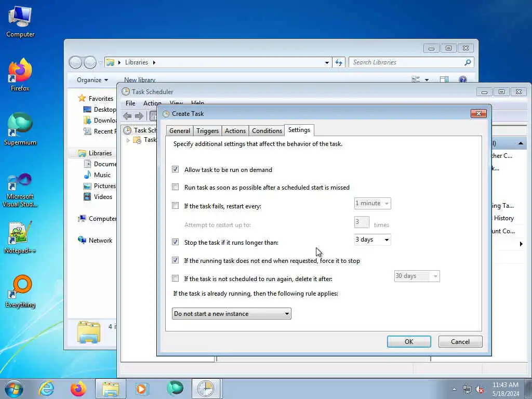Click New library in Libraries toolbar
This screenshot has height=399, width=532.
(139, 80)
